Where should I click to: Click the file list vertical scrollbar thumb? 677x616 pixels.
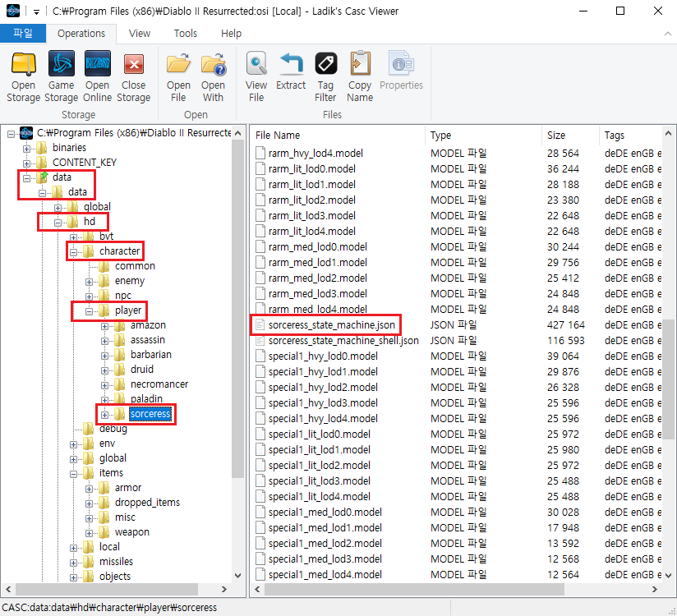tap(668, 379)
